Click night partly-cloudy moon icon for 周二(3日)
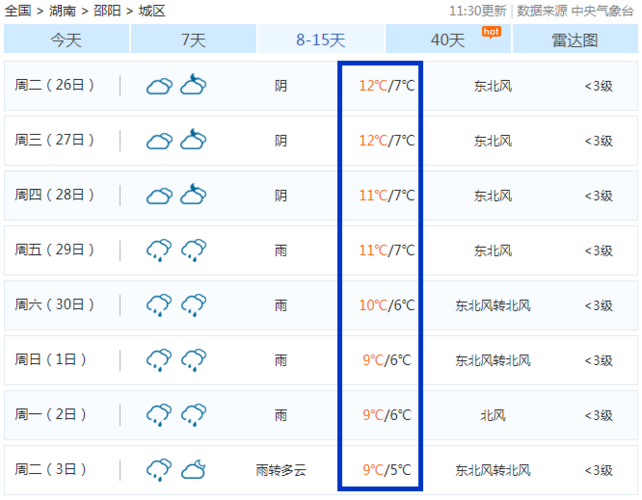Screen dimensions: 642x500 [x=193, y=469]
